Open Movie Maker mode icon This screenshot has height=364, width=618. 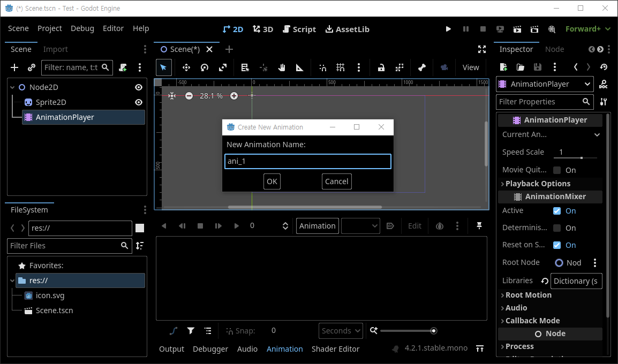pos(552,29)
